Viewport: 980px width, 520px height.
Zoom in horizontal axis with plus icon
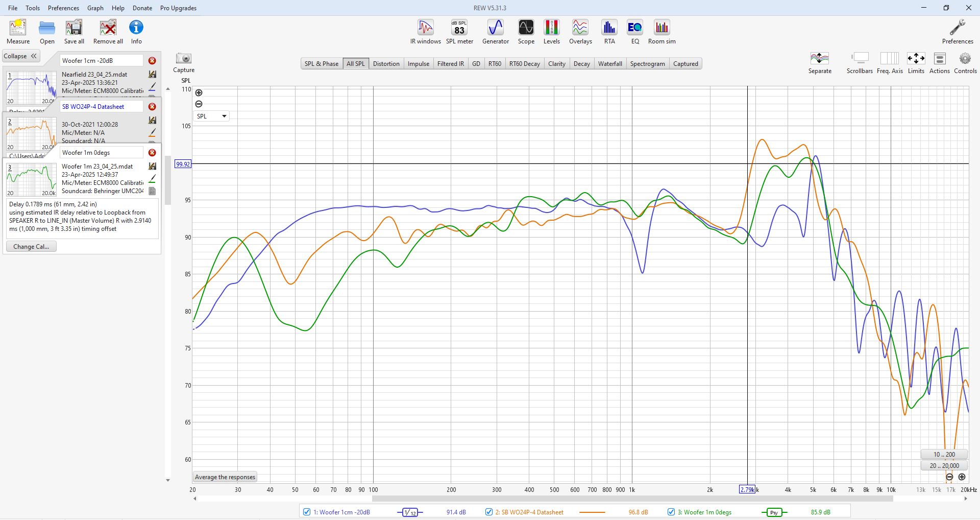962,477
